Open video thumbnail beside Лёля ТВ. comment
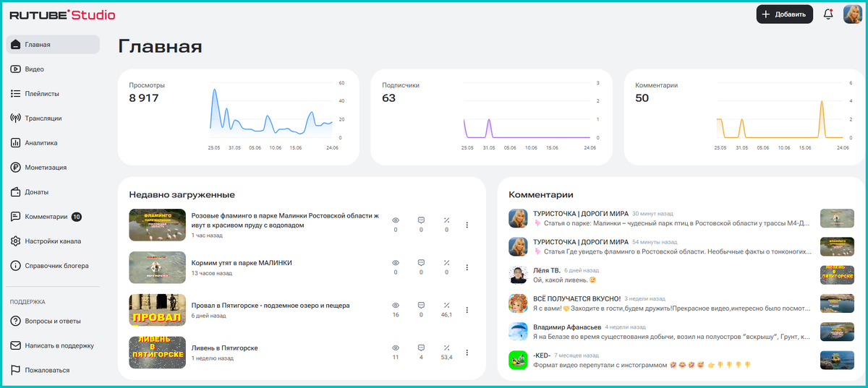Screen dimensions: 868x388 [x=837, y=275]
